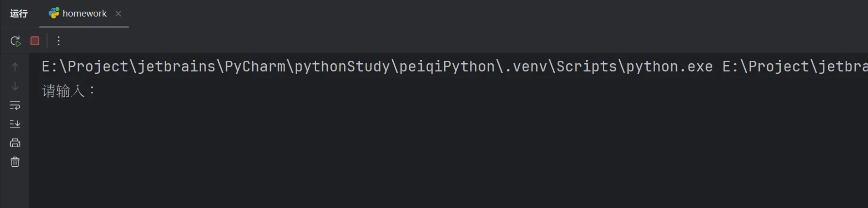Click the down arrow in console gutter
The width and height of the screenshot is (868, 208).
(x=15, y=86)
